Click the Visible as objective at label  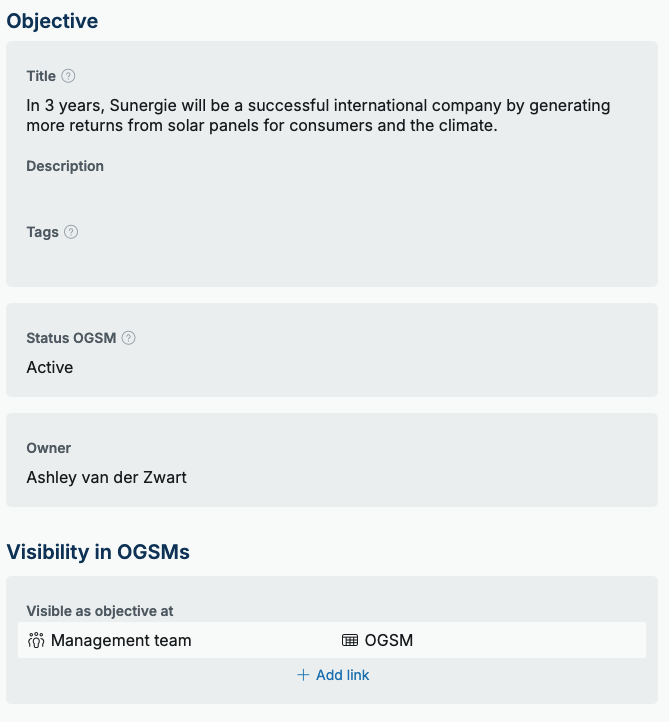pos(99,611)
